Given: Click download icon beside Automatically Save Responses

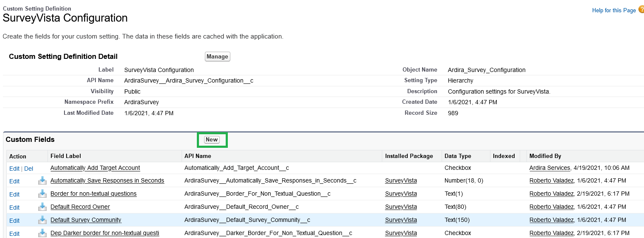Looking at the screenshot, I should pyautogui.click(x=42, y=181).
